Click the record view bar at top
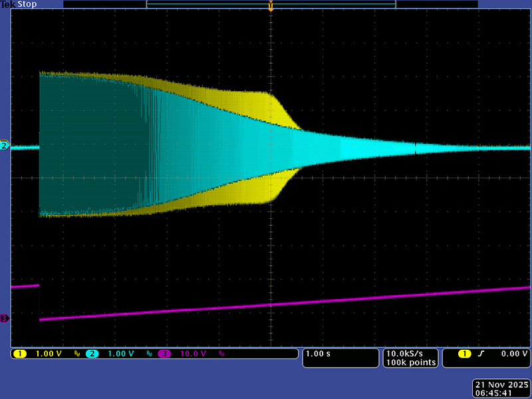Viewport: 532px width, 399px height. [x=271, y=4]
